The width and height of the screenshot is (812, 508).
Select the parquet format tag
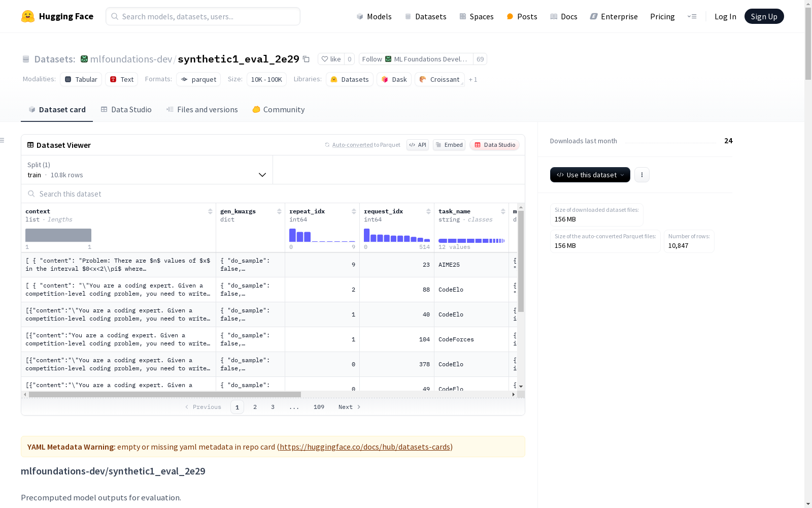198,79
